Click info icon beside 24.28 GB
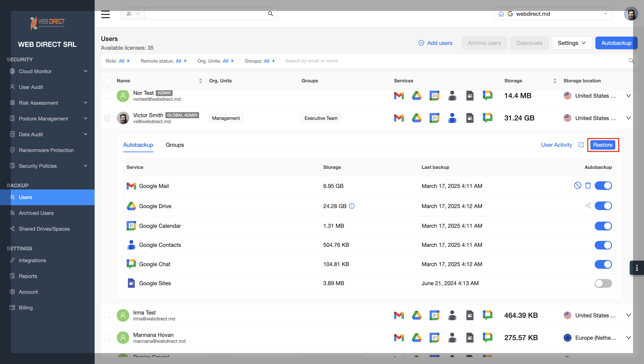Image resolution: width=644 pixels, height=364 pixels. click(x=352, y=206)
